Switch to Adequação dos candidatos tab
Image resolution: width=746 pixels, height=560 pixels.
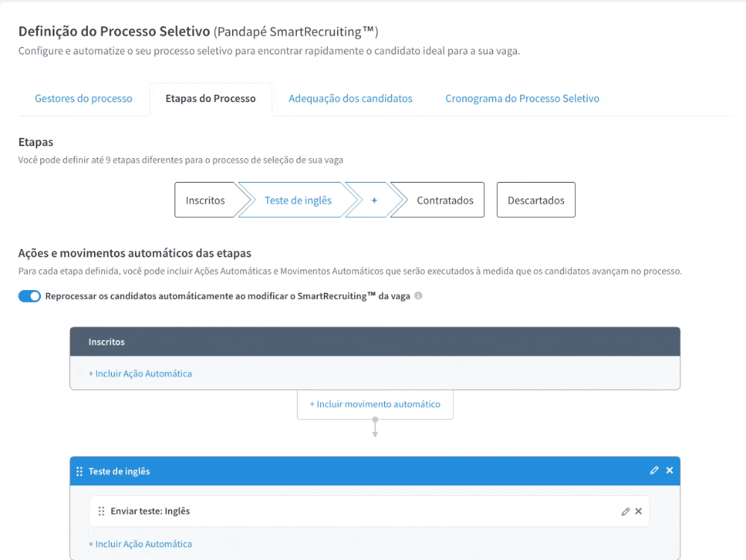[351, 98]
